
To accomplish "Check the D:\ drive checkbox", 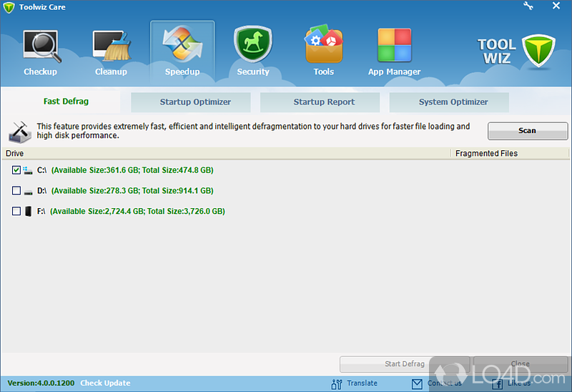I will pyautogui.click(x=16, y=190).
